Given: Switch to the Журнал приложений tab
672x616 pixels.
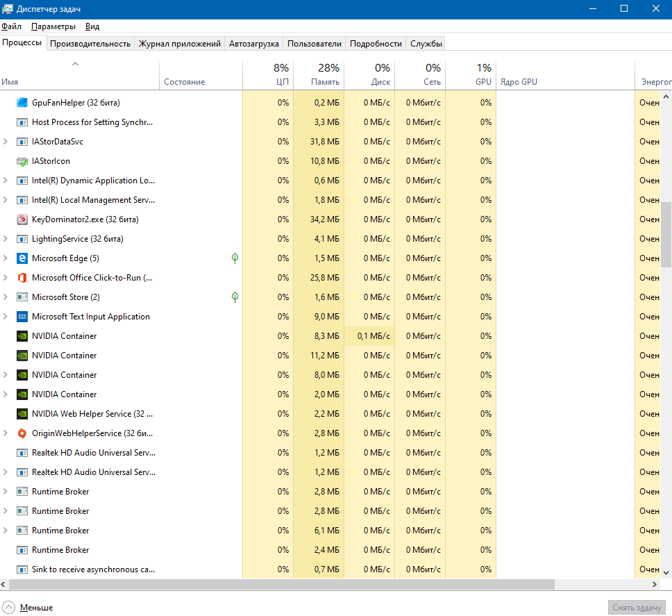Looking at the screenshot, I should tap(179, 44).
